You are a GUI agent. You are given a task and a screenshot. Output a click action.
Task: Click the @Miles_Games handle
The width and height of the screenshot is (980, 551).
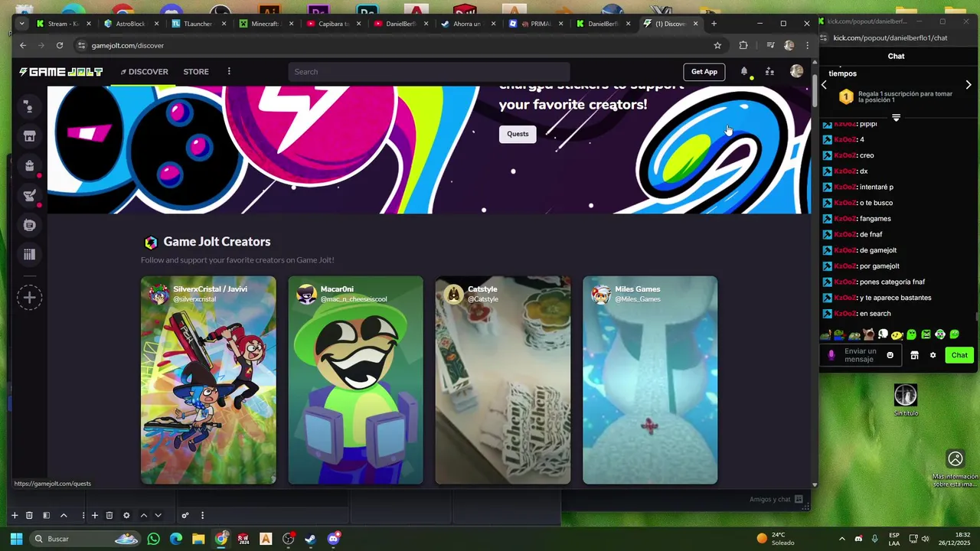(638, 299)
